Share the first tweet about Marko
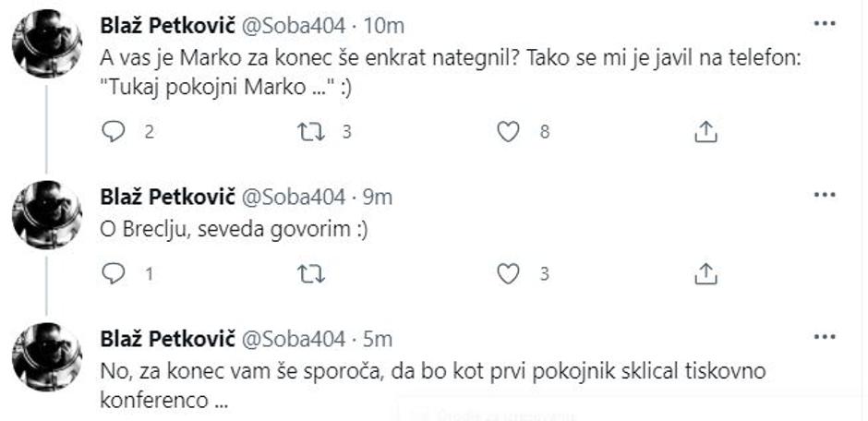Image resolution: width=868 pixels, height=421 pixels. click(705, 132)
